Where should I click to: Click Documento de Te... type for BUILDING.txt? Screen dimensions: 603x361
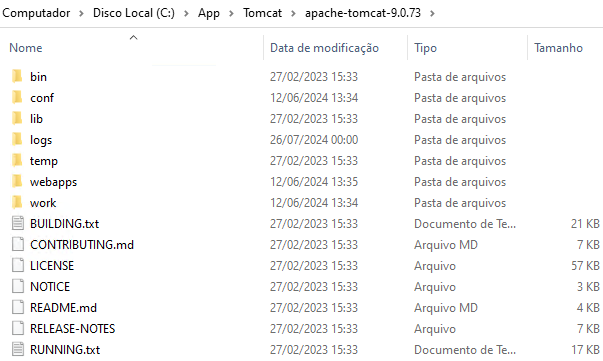click(x=465, y=223)
